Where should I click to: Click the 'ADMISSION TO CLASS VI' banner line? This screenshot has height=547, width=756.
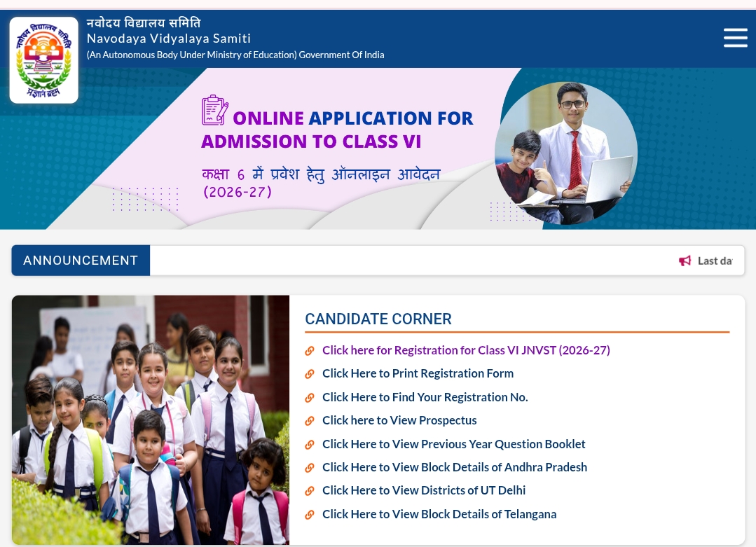coord(312,141)
